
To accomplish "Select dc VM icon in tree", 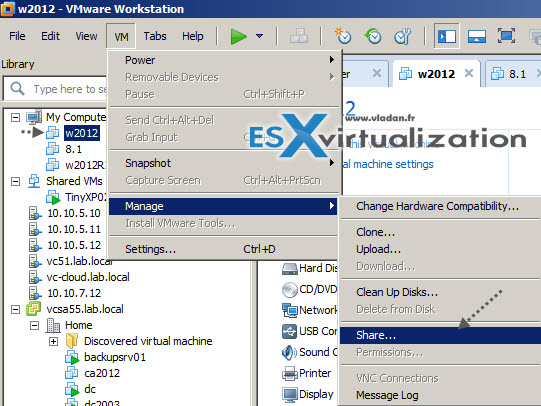I will click(72, 389).
